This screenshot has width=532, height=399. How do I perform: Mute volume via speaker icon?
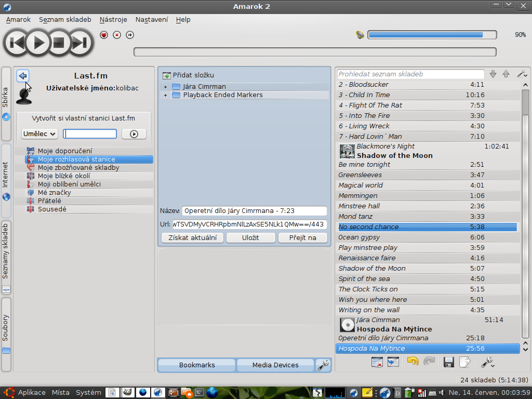point(360,35)
